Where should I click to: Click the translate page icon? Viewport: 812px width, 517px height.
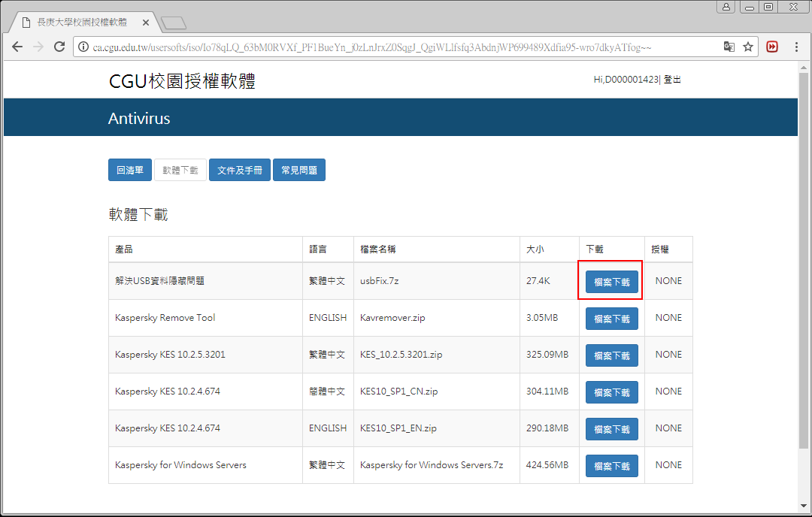click(x=729, y=47)
